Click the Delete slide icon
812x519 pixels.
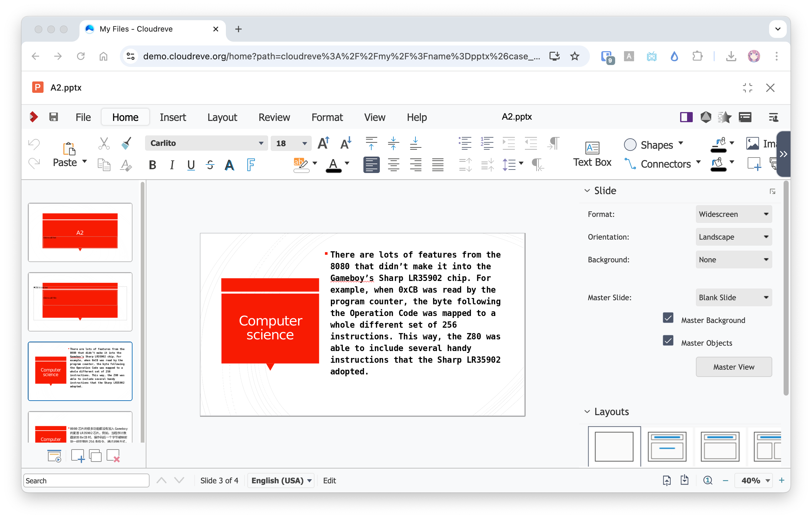pos(113,456)
